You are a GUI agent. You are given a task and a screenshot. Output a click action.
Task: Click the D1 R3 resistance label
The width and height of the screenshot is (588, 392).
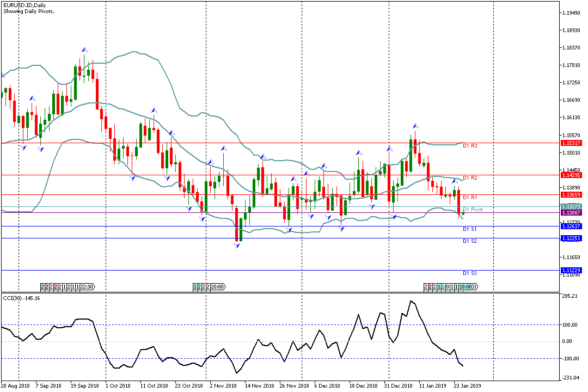470,146
